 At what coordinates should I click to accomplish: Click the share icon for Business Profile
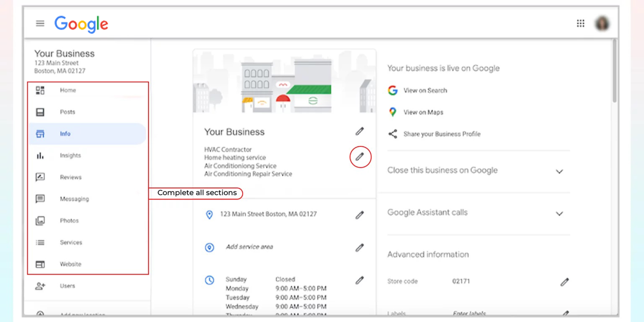pyautogui.click(x=392, y=134)
